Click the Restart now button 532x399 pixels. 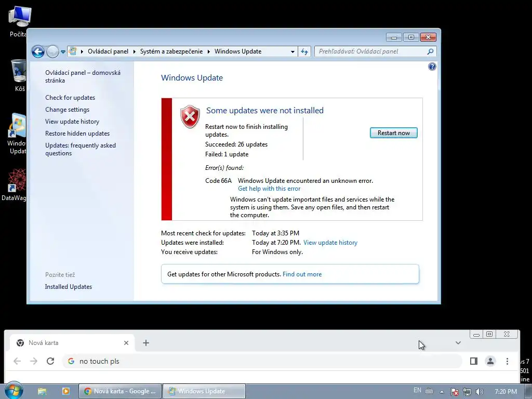pyautogui.click(x=394, y=133)
